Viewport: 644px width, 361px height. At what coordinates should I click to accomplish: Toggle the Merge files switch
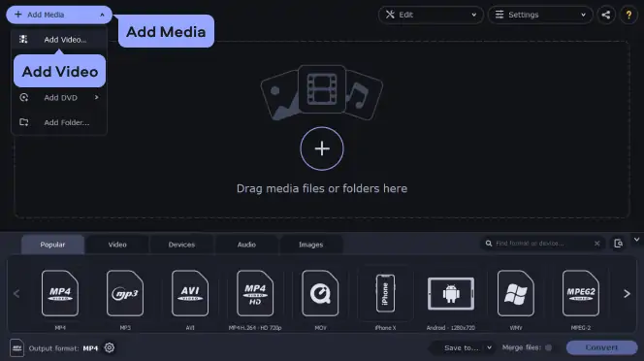tap(548, 347)
